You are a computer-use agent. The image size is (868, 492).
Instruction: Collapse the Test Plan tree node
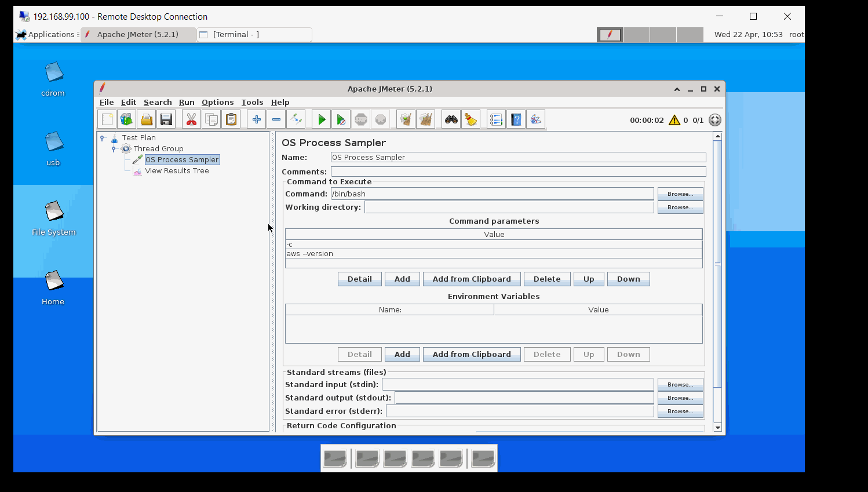pos(103,138)
